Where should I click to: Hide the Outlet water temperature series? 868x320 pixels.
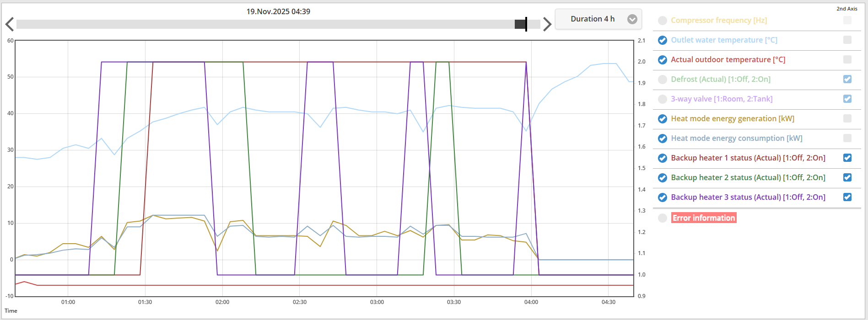click(x=662, y=40)
